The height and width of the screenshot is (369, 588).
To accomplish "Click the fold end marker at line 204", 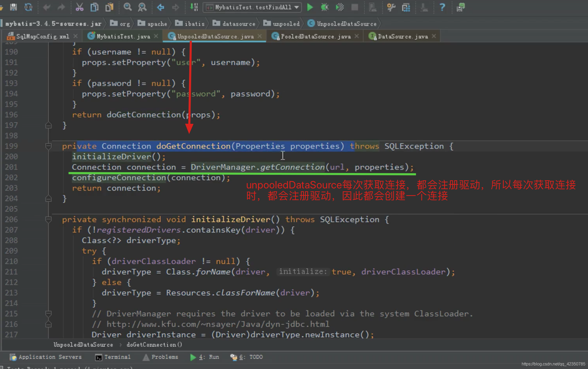I will [x=48, y=199].
